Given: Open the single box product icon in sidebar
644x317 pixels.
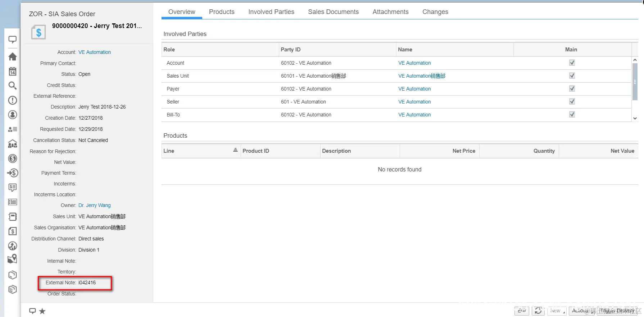Looking at the screenshot, I should [x=13, y=275].
